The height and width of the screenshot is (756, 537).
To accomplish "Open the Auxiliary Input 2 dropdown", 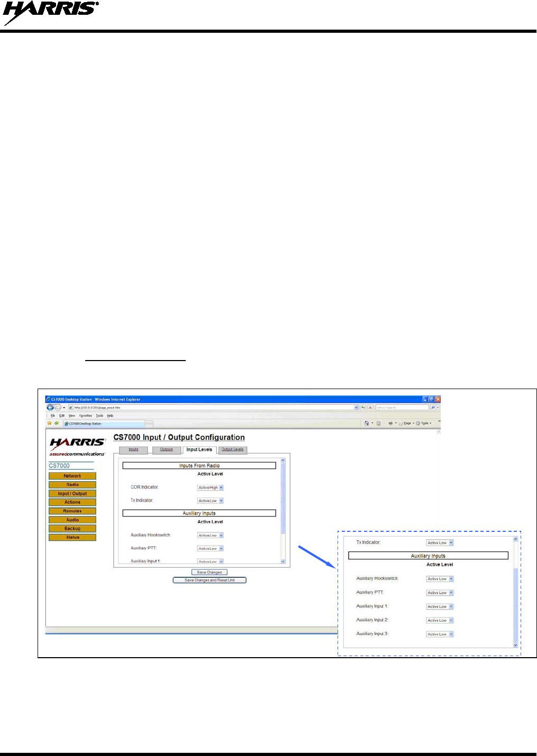I will pyautogui.click(x=440, y=620).
